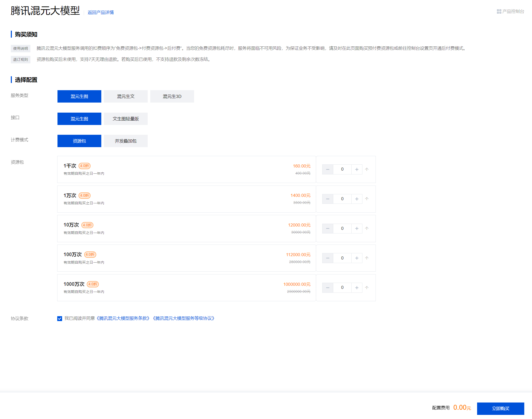Click the up arrow beside 1千次 stepper

(x=367, y=169)
